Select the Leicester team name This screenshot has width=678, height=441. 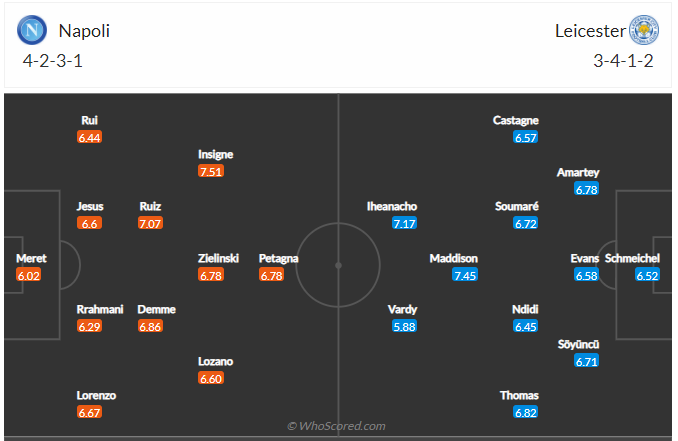click(590, 31)
